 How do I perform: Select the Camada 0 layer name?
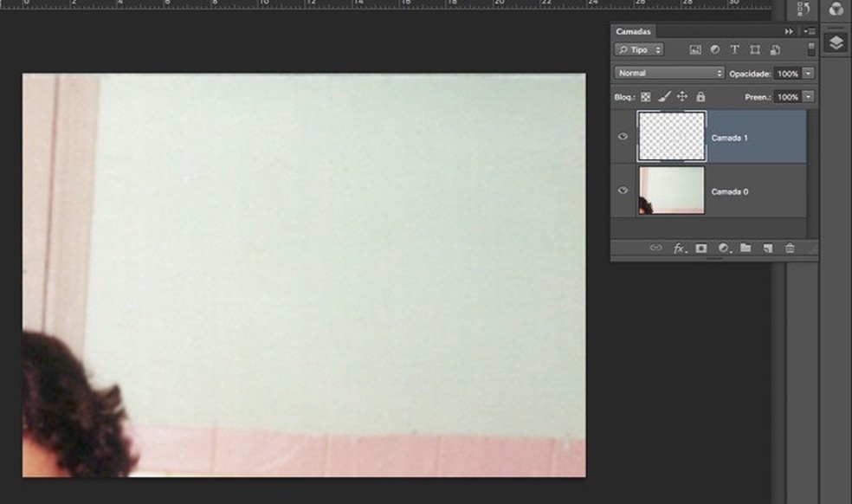729,191
